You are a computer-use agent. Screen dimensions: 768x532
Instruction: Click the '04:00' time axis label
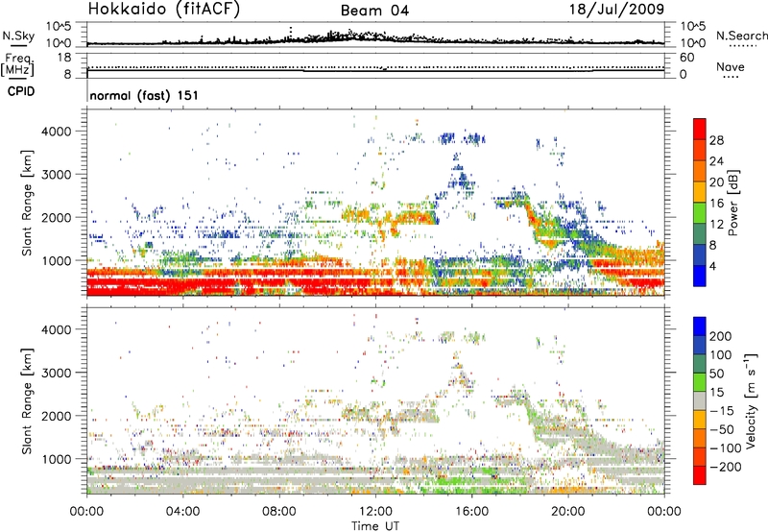[182, 512]
